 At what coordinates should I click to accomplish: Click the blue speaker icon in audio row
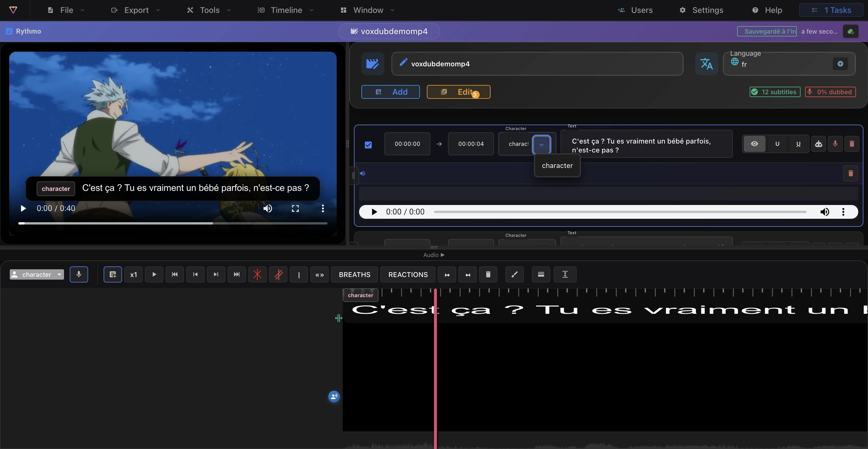[x=363, y=173]
